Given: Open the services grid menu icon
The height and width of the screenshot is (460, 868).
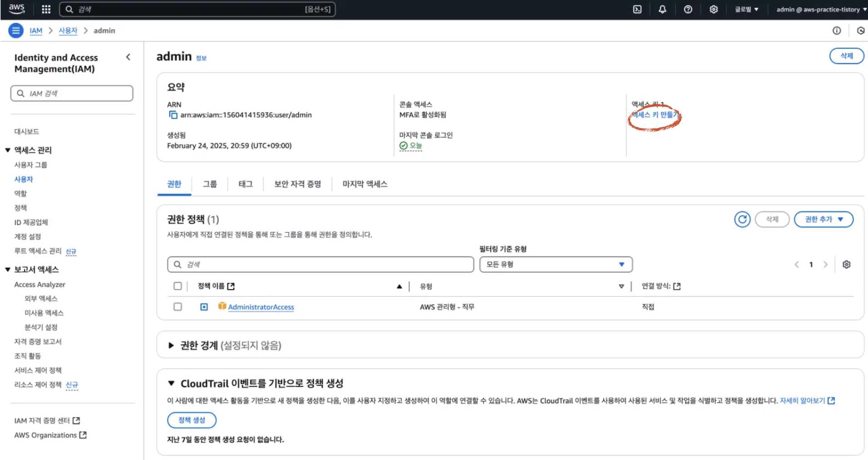Looking at the screenshot, I should tap(46, 9).
